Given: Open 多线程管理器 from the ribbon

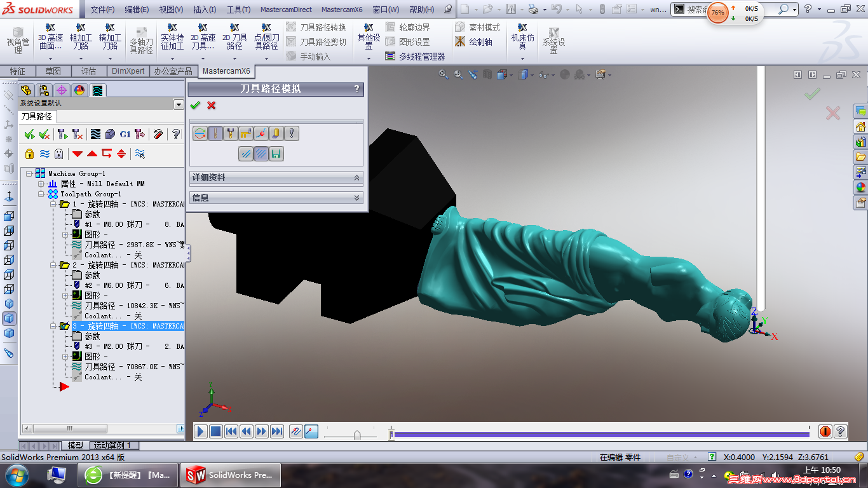Looking at the screenshot, I should [415, 57].
